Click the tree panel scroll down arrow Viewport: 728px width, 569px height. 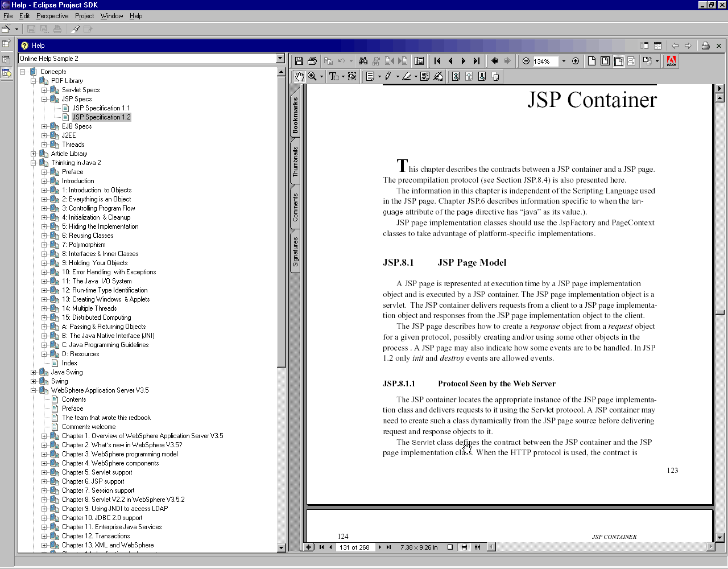281,547
